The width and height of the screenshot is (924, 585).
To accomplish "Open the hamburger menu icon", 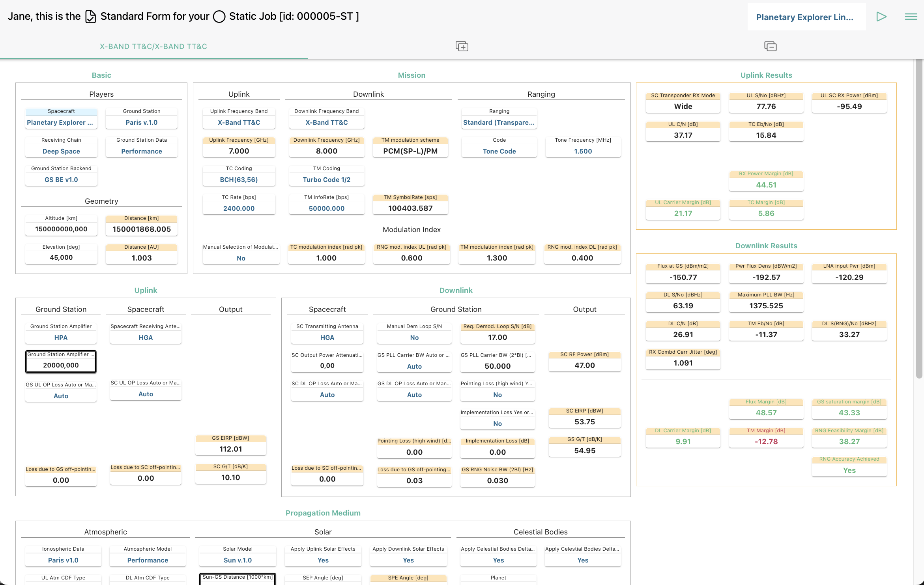I will 911,17.
